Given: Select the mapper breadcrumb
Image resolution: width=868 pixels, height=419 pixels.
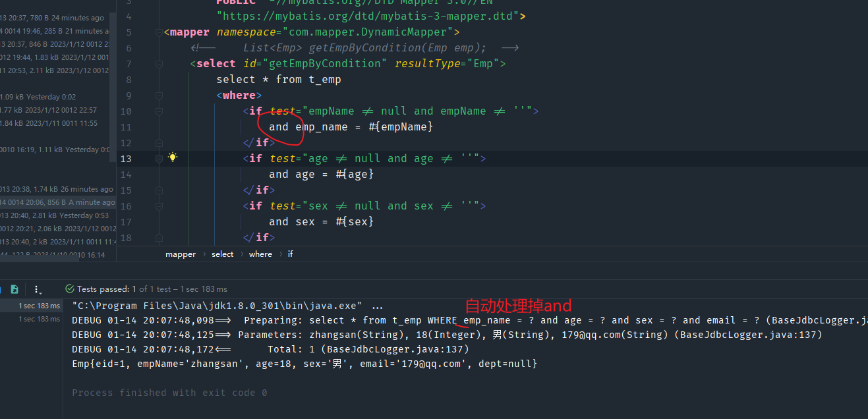Looking at the screenshot, I should point(180,254).
